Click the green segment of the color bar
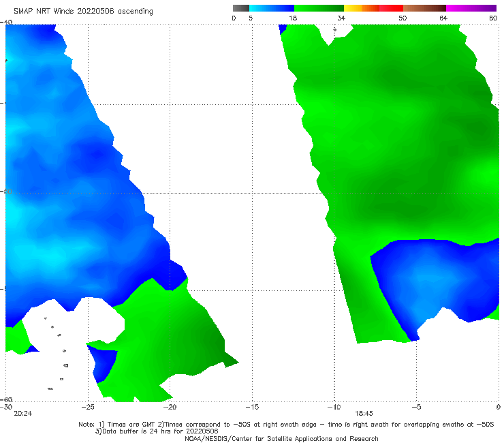 point(319,8)
